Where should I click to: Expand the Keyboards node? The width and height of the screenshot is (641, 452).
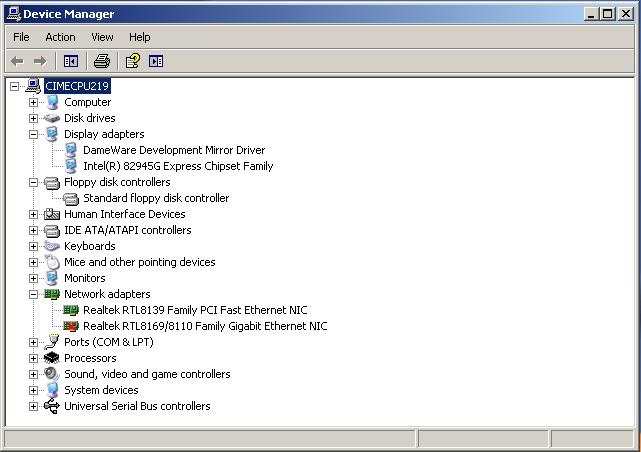pos(34,246)
